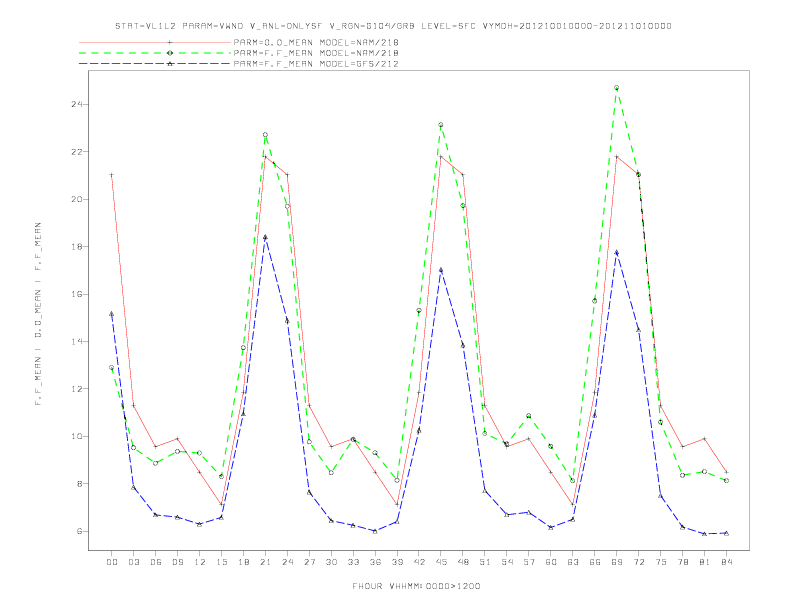Click y-axis tick value 16
792x612 pixels.
click(x=76, y=294)
